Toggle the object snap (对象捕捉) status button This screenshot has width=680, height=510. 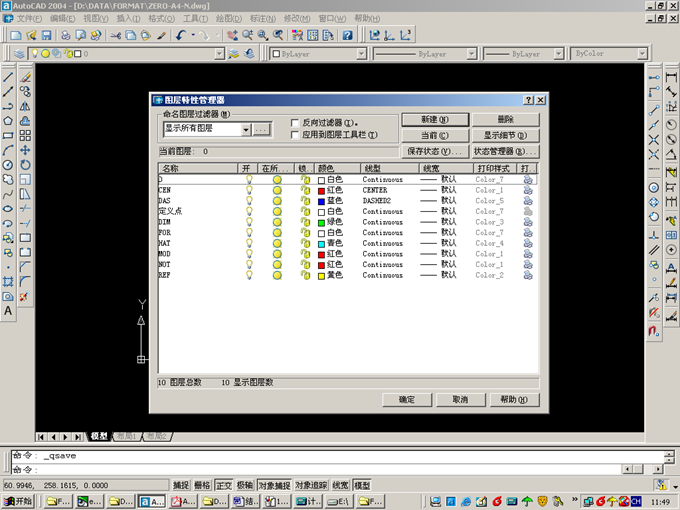275,485
